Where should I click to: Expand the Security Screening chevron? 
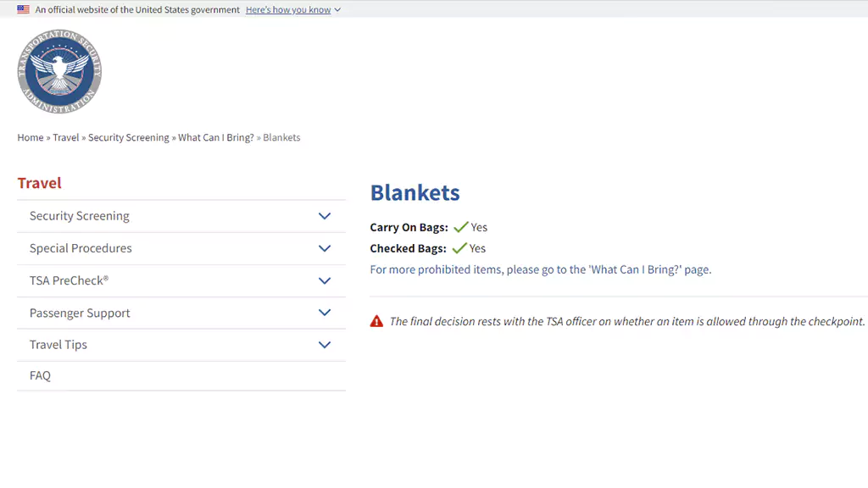click(325, 216)
